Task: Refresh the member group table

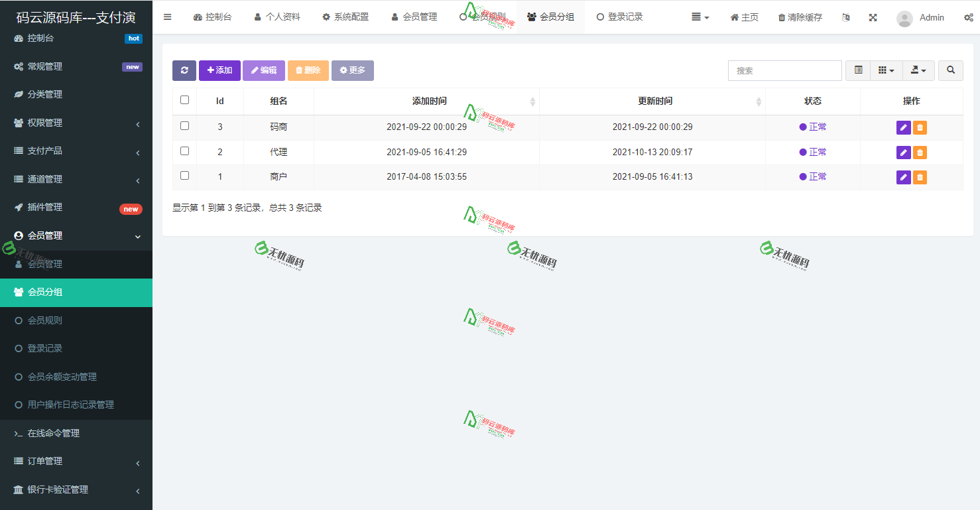Action: (184, 70)
